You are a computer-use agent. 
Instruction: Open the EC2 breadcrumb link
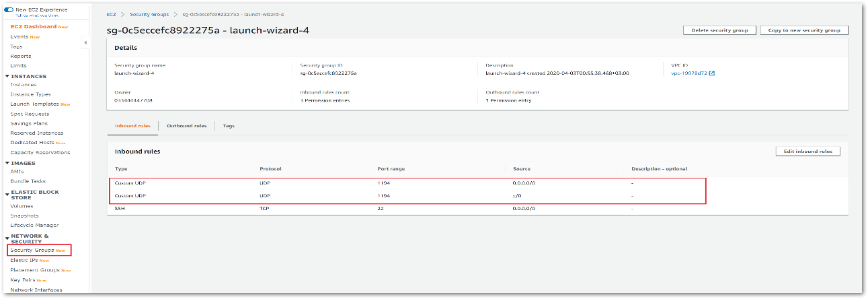click(x=110, y=14)
